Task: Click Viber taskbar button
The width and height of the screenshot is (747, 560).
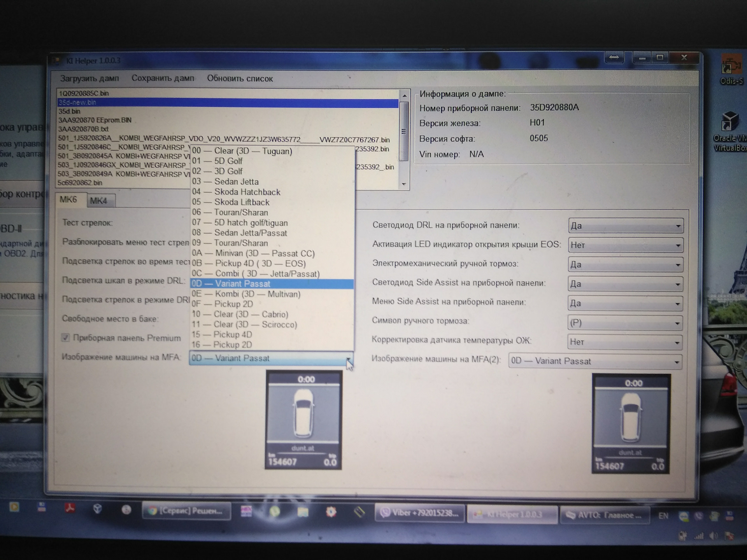Action: 419,513
